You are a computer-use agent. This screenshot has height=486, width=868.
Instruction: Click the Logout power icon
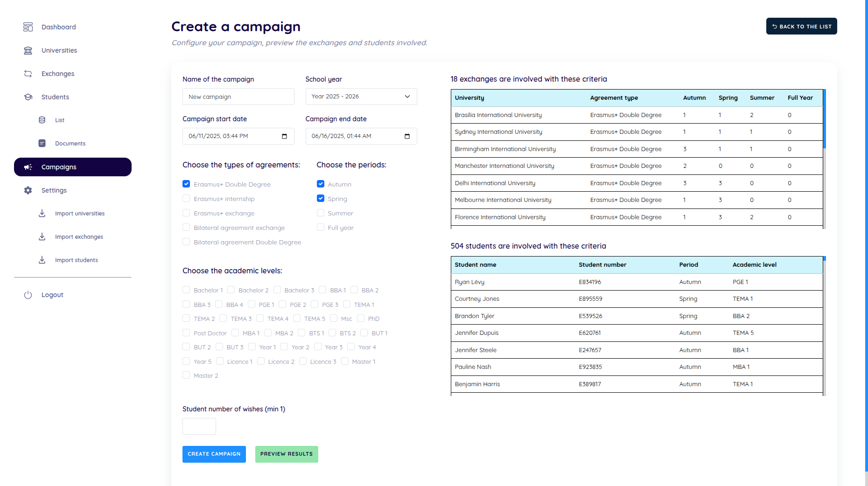pyautogui.click(x=28, y=295)
